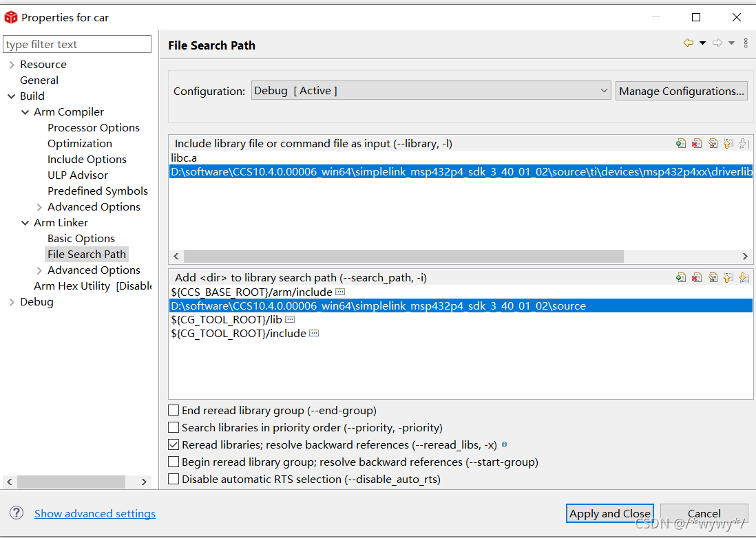The image size is (756, 538).
Task: Move search path entry up
Action: coord(728,277)
